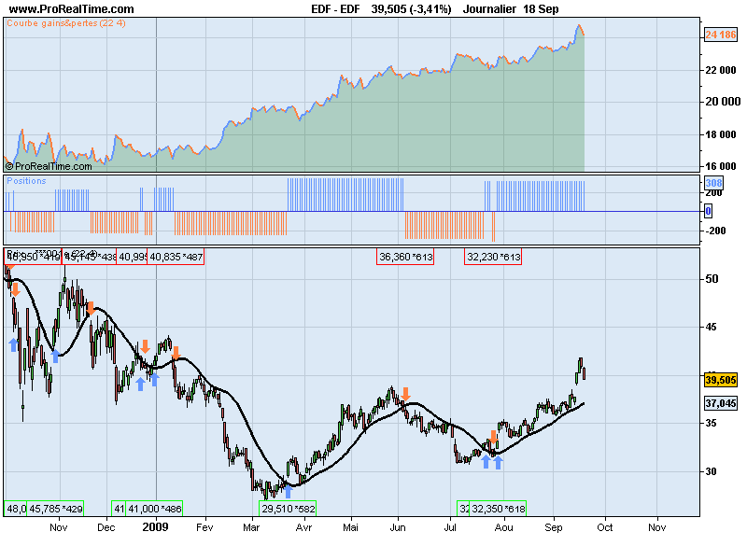Click the 22 000 equity axis value
Screen dimensions: 747x560
(720, 71)
